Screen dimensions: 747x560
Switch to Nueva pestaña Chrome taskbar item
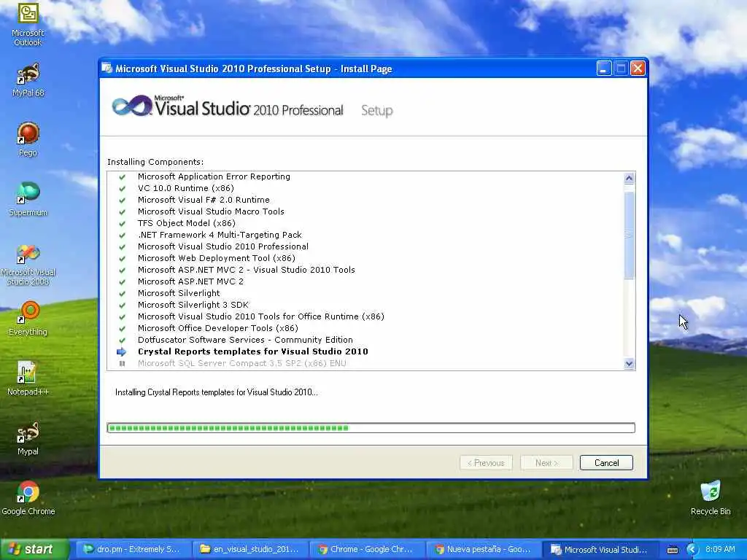point(483,550)
